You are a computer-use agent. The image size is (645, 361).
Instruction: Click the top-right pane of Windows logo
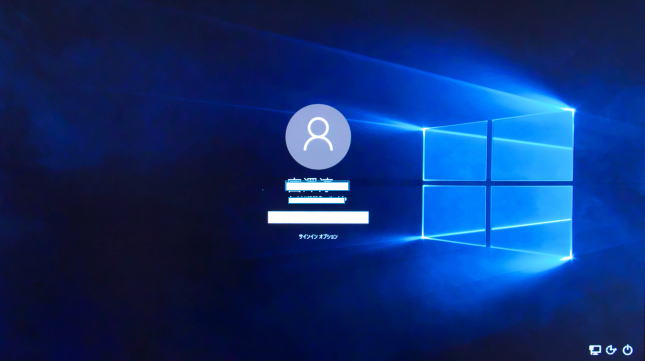tap(532, 146)
